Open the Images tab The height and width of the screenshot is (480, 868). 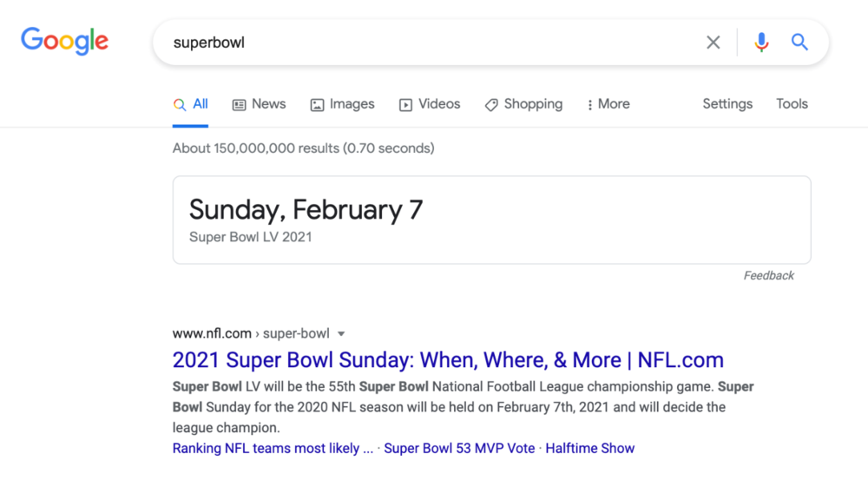pyautogui.click(x=342, y=104)
